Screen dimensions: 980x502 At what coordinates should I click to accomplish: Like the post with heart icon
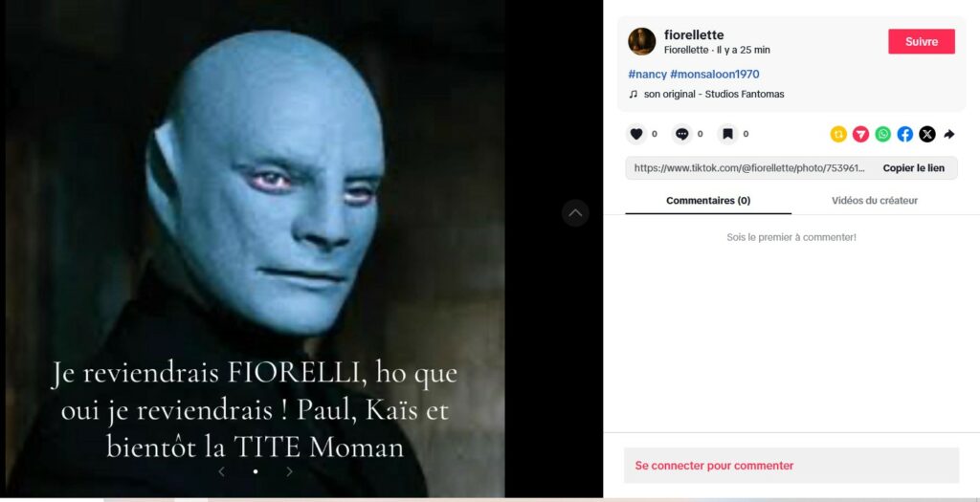point(636,134)
